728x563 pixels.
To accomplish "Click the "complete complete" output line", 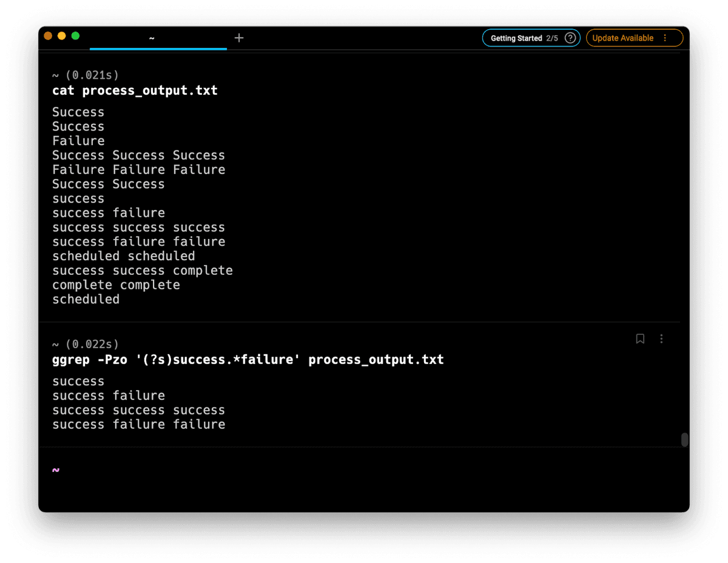I will pyautogui.click(x=116, y=285).
